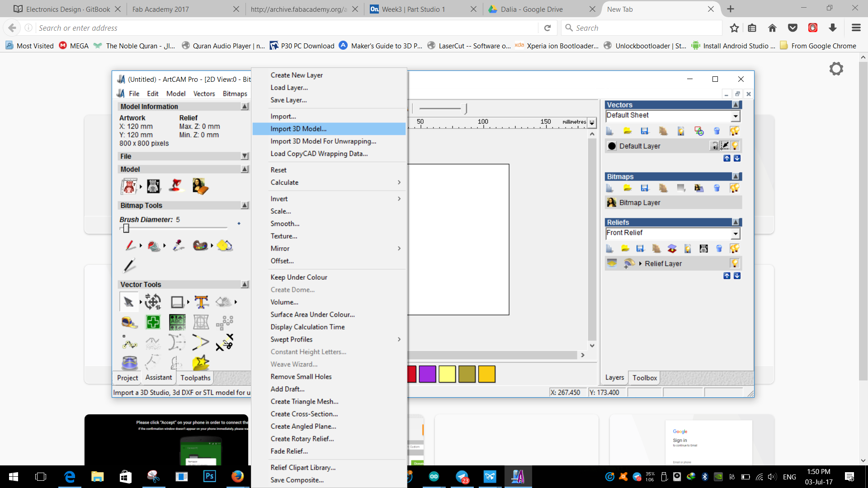Click the Vectors panel trash delete icon
This screenshot has height=488, width=868.
point(717,131)
